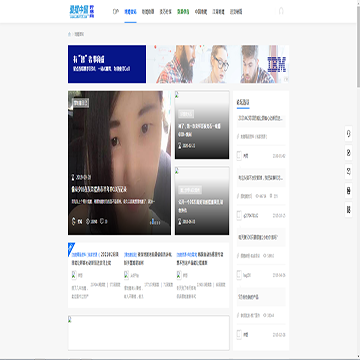Open the first article link in the three-column row
360x360 pixels.
(x=95, y=259)
